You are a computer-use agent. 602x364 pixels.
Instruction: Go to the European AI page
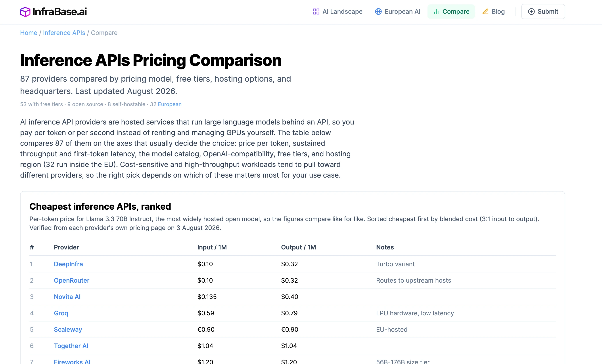pyautogui.click(x=398, y=11)
